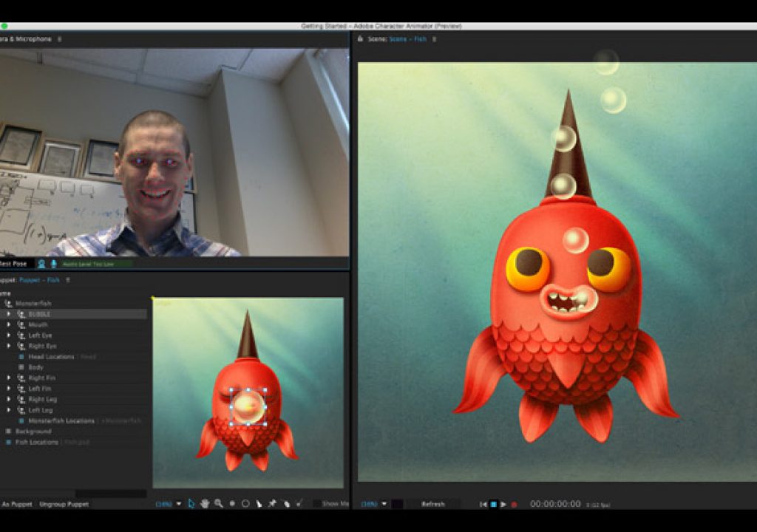Select the Background layer row
The width and height of the screenshot is (757, 532).
pos(73,431)
